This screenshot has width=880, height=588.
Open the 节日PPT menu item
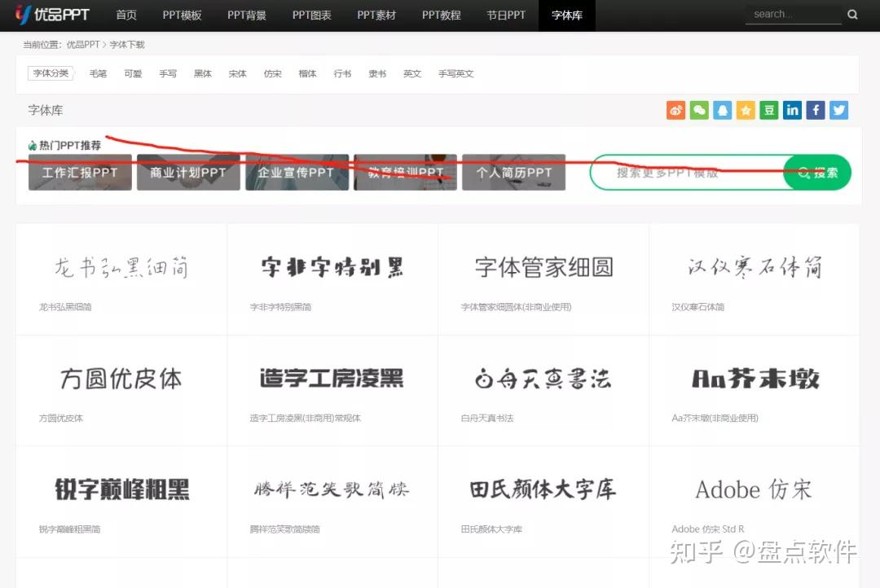point(506,15)
